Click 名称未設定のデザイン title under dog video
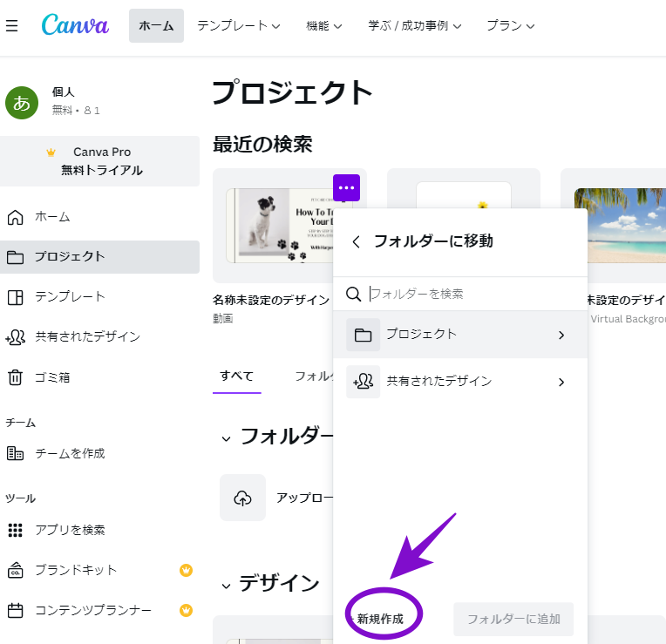This screenshot has height=644, width=666. tap(271, 300)
